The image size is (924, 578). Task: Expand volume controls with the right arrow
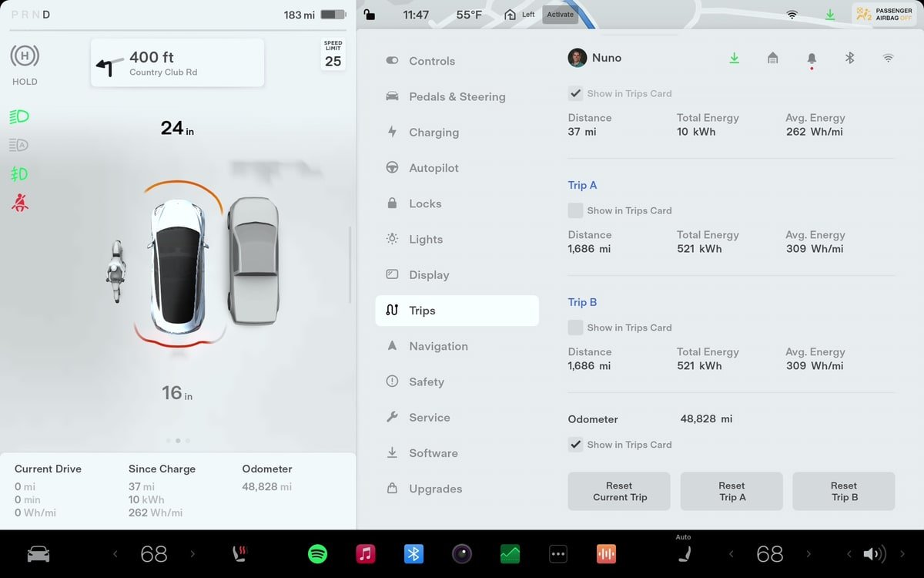click(904, 553)
